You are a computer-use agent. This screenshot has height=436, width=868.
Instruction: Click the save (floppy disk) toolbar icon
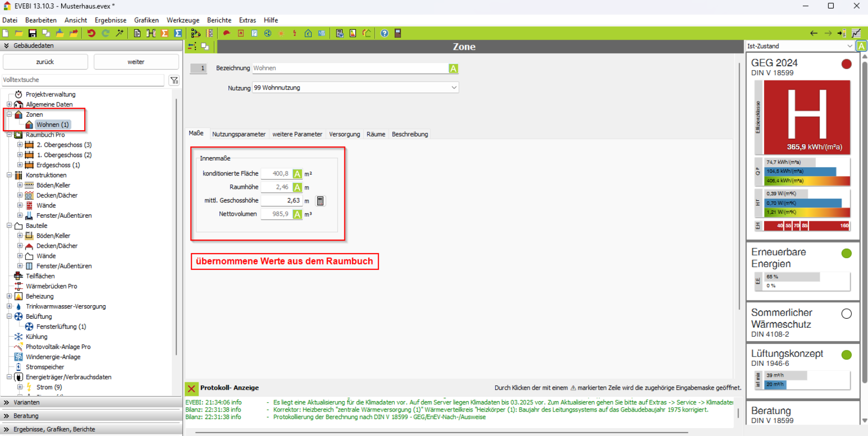click(32, 33)
